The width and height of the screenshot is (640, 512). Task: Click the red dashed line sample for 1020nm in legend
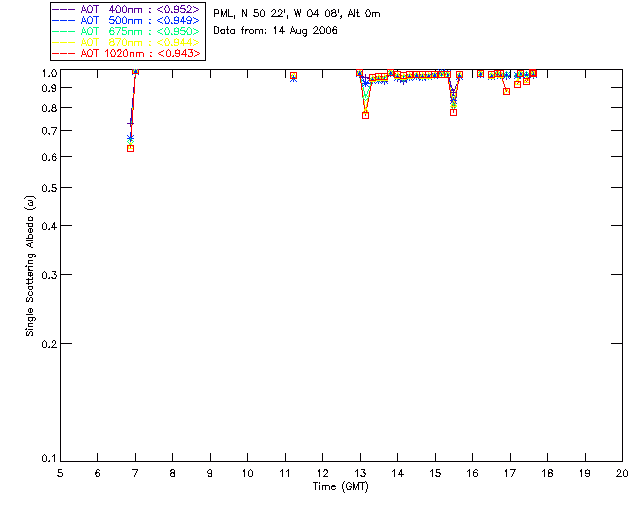[x=64, y=53]
